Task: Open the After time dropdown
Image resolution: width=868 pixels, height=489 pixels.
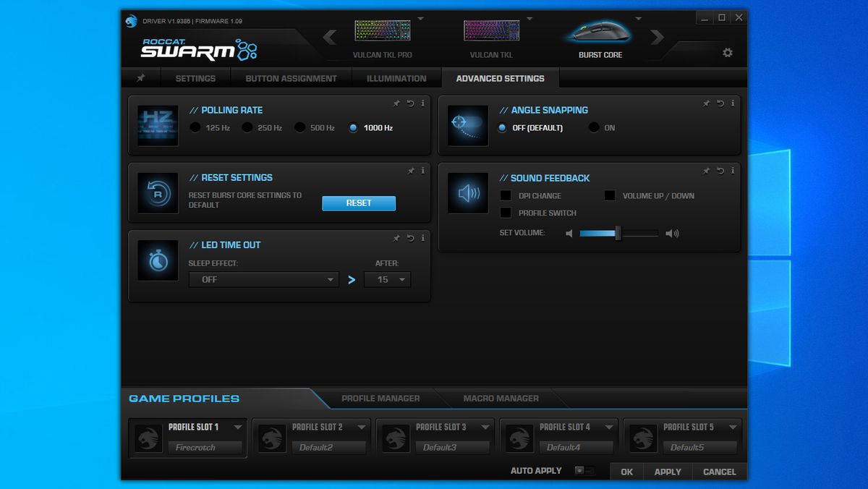Action: [387, 279]
